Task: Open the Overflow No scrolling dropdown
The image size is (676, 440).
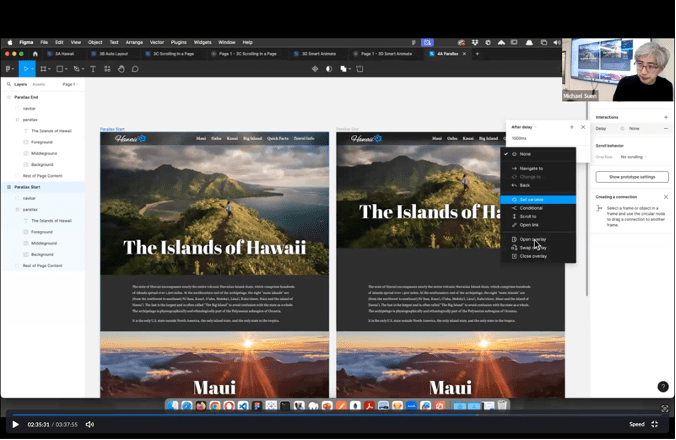Action: pos(633,157)
